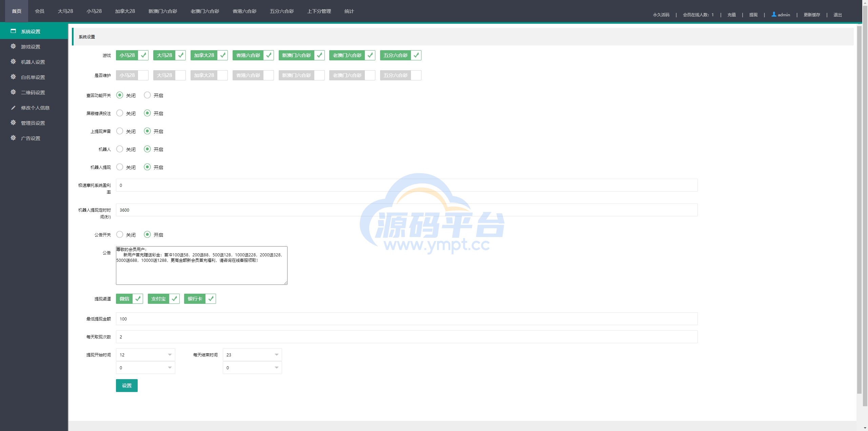Click the gear icon beside 机器人设置
This screenshot has width=868, height=431.
click(x=13, y=61)
